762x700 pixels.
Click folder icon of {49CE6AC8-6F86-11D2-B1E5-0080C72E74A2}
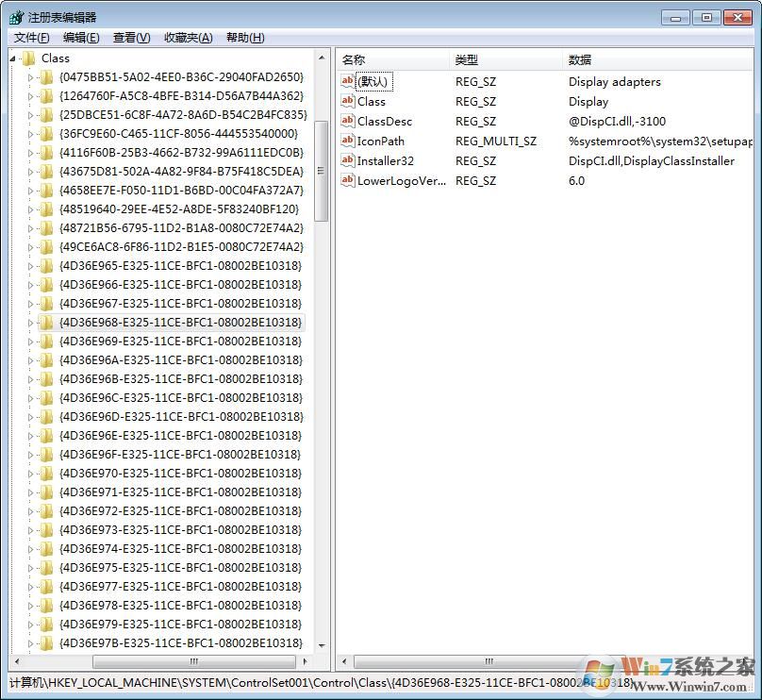click(46, 247)
